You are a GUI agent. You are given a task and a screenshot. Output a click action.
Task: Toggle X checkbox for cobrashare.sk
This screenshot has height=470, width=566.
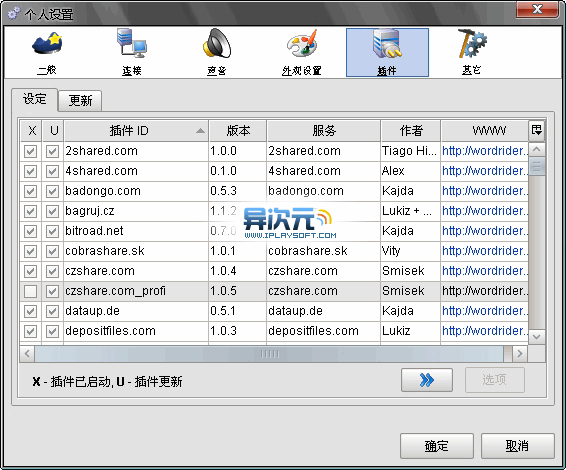coord(30,251)
